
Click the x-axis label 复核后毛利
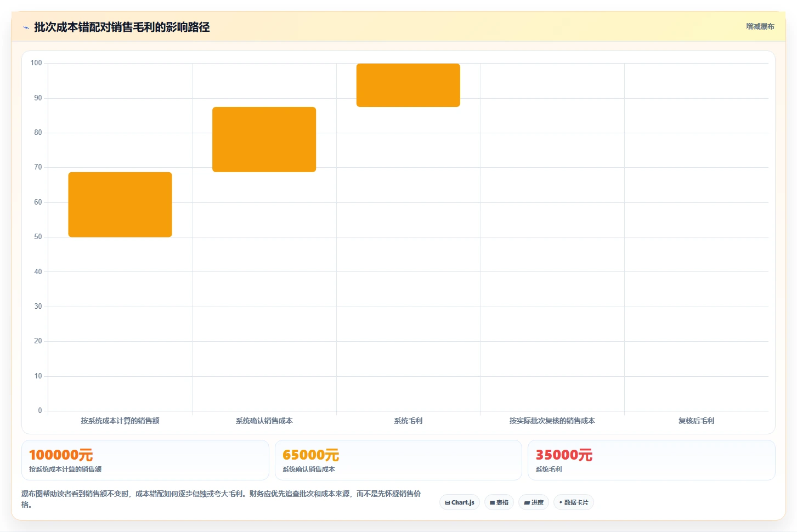point(696,421)
